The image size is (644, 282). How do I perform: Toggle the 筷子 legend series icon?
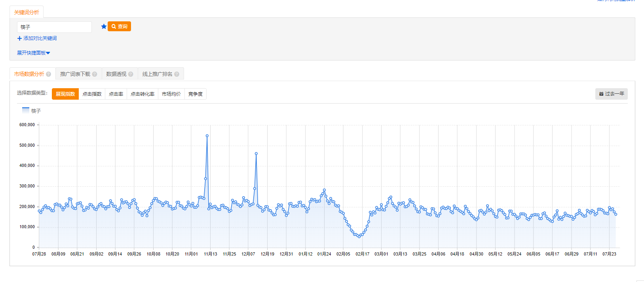pyautogui.click(x=26, y=110)
